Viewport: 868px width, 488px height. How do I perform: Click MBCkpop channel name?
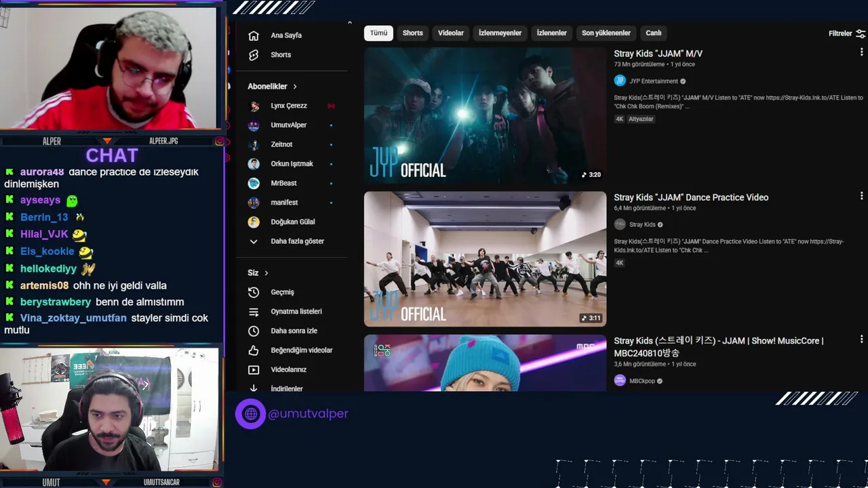point(642,381)
